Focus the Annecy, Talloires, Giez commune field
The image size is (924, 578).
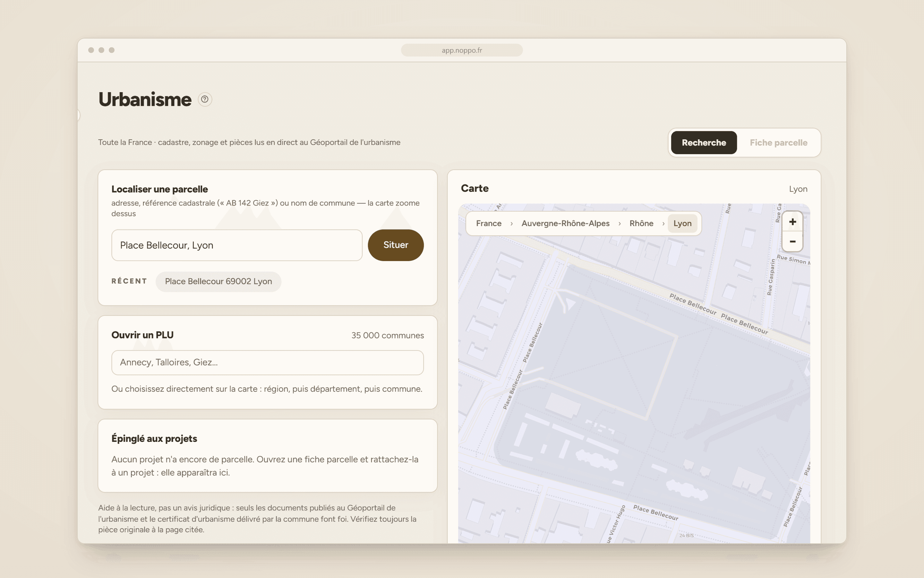267,363
